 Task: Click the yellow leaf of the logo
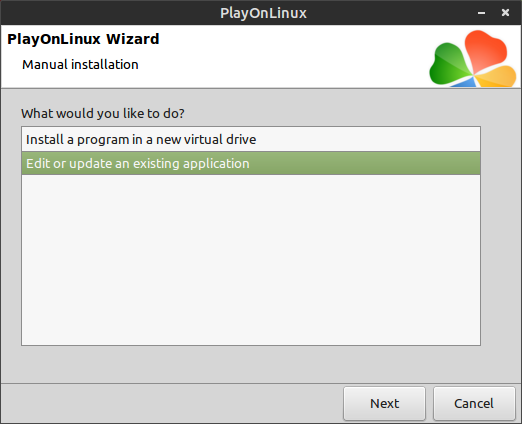[x=497, y=77]
